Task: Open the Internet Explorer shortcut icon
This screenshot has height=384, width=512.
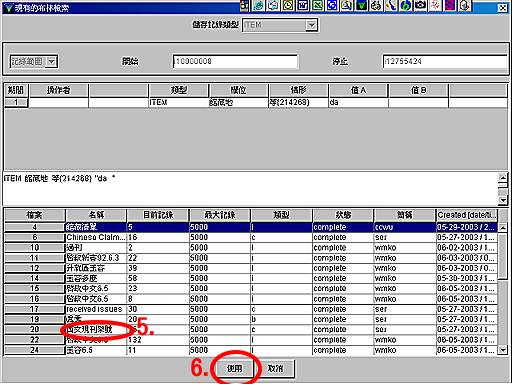Action: click(x=258, y=5)
